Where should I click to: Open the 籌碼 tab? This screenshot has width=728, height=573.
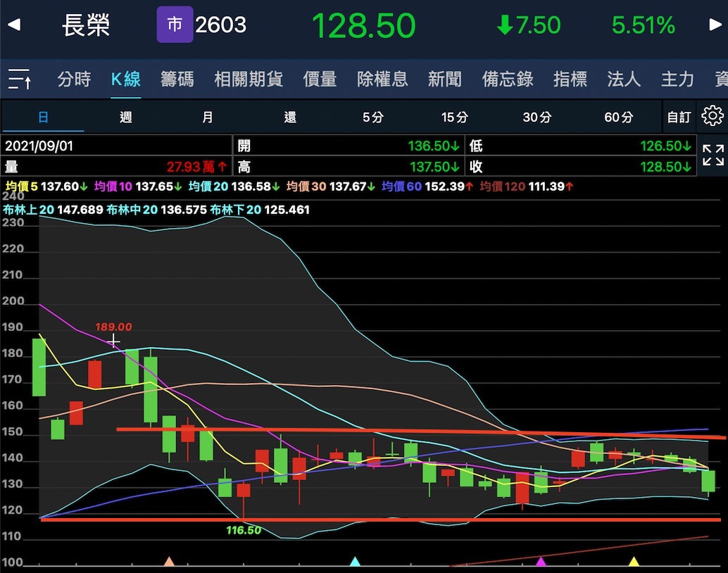[177, 79]
